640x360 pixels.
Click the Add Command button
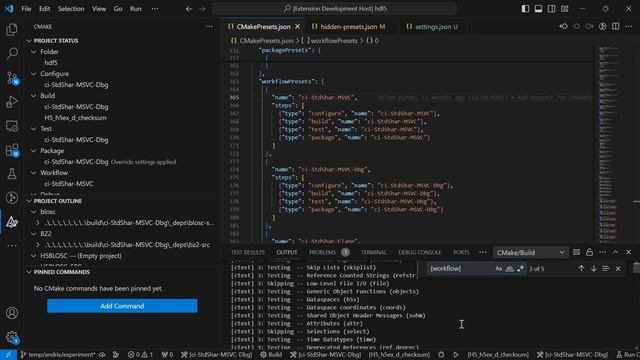122,306
